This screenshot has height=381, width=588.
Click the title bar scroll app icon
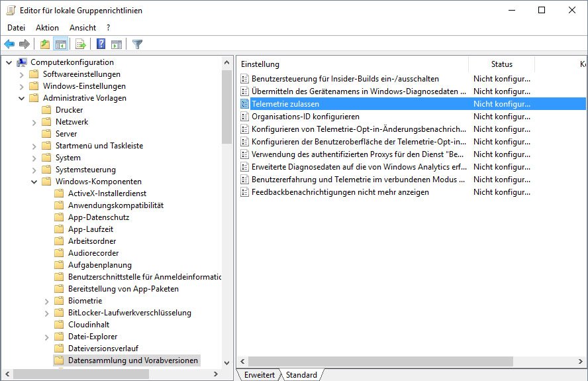point(11,10)
